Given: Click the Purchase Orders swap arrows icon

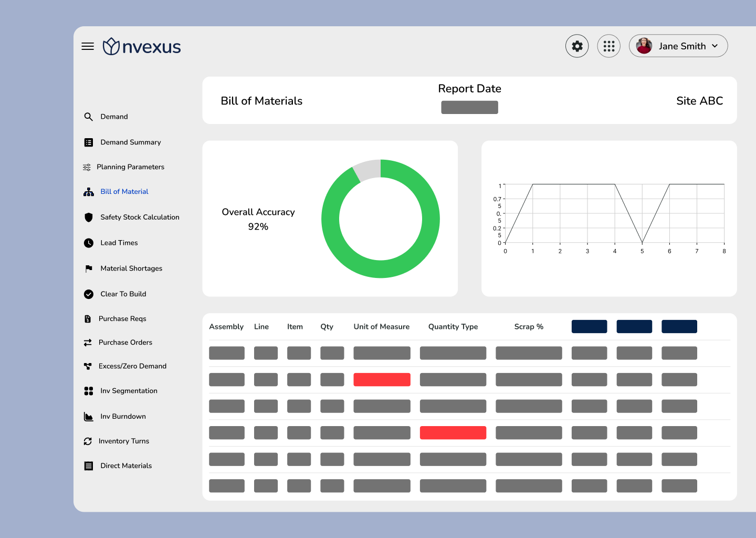Looking at the screenshot, I should coord(88,343).
